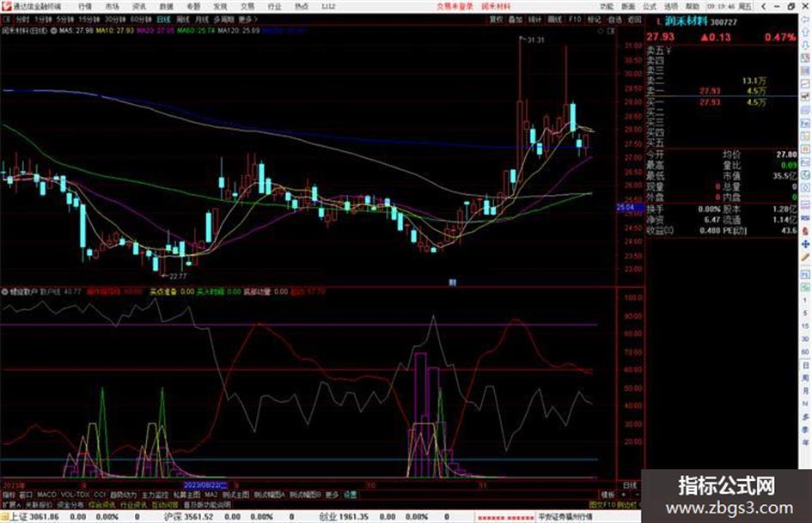Click the Shanghai index icon in status bar

(x=4, y=517)
